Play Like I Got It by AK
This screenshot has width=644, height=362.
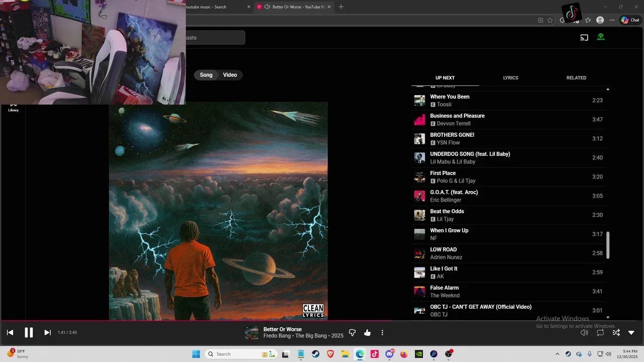508,273
